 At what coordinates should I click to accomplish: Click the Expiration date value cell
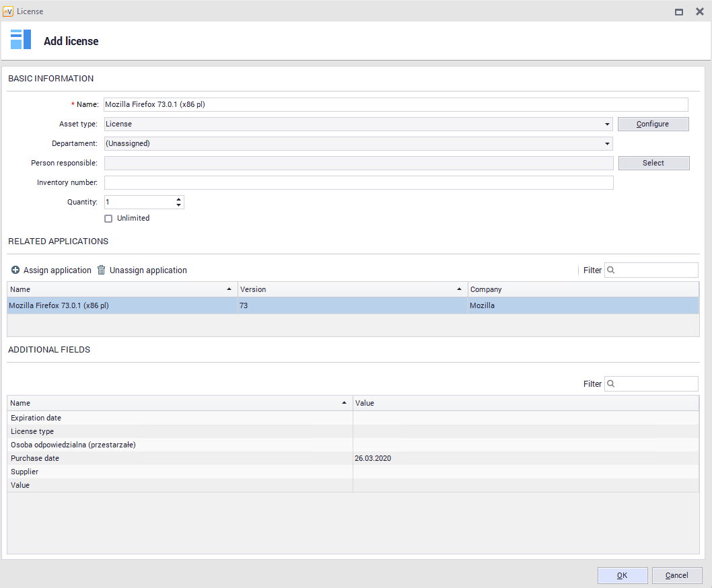tap(525, 418)
